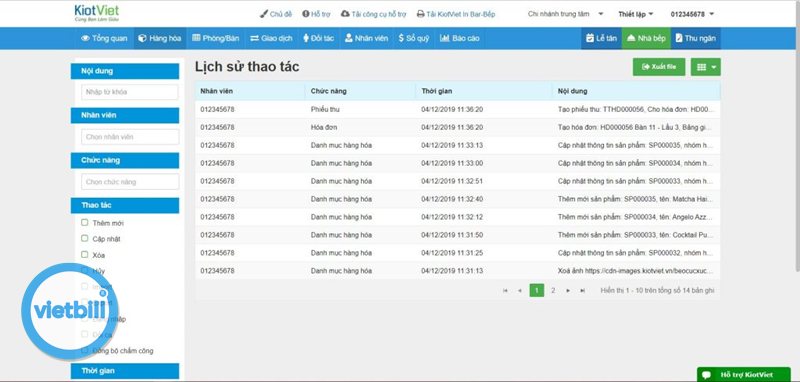Select page 1 in pagination
The width and height of the screenshot is (800, 382).
tap(537, 291)
